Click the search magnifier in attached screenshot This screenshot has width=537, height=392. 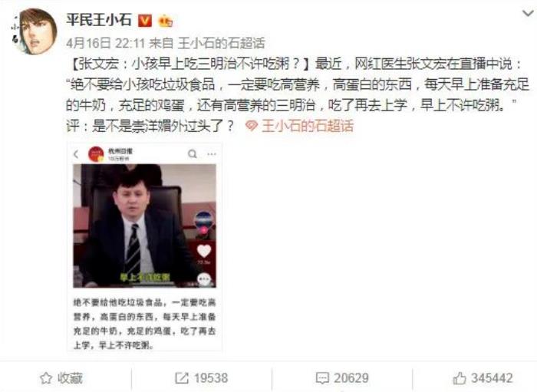[x=193, y=153]
